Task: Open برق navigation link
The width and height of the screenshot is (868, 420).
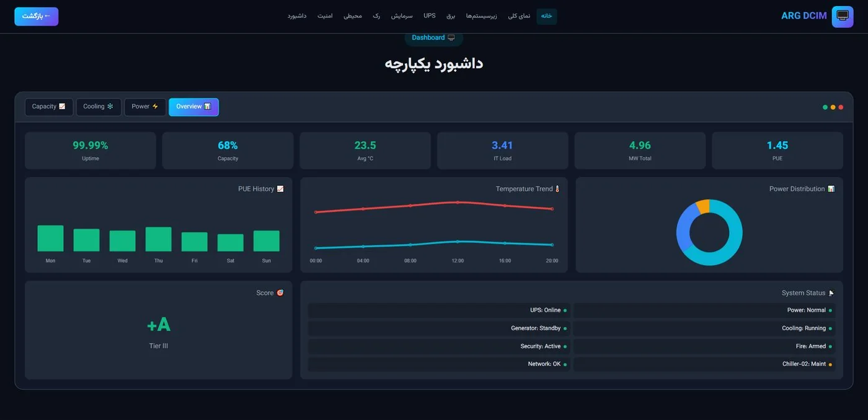Action: 451,16
